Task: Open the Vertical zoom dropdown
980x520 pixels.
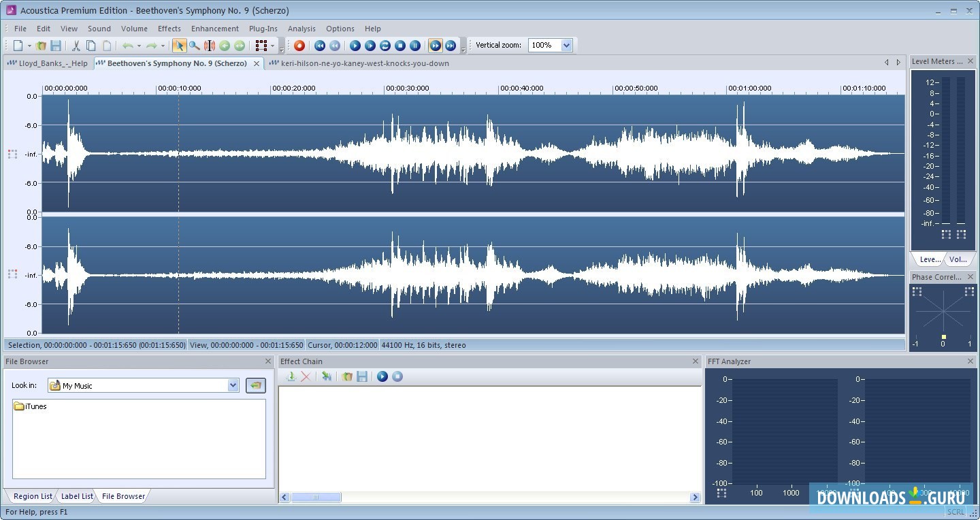Action: (566, 45)
